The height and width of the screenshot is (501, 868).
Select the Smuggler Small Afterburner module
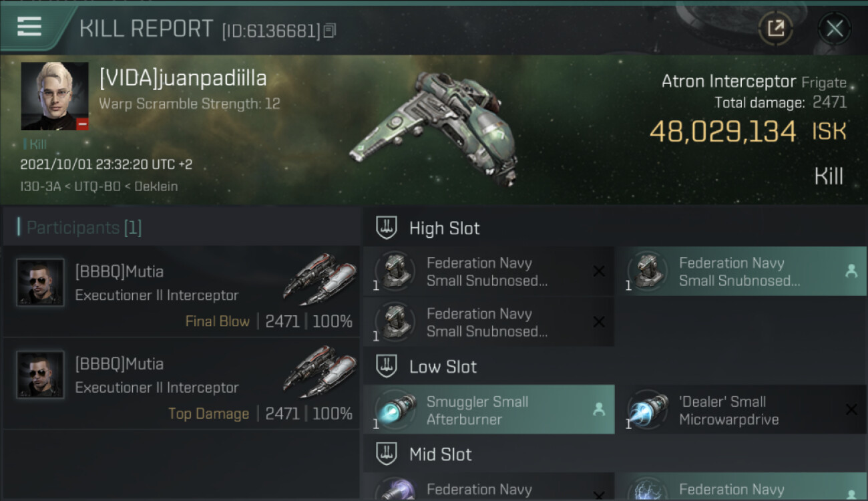489,409
